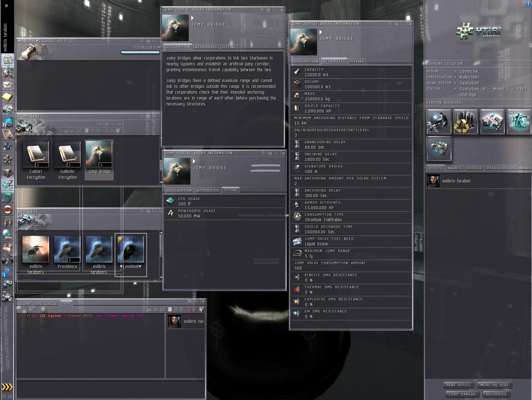Open the Deliveries button
The width and height of the screenshot is (532, 400).
[496, 394]
